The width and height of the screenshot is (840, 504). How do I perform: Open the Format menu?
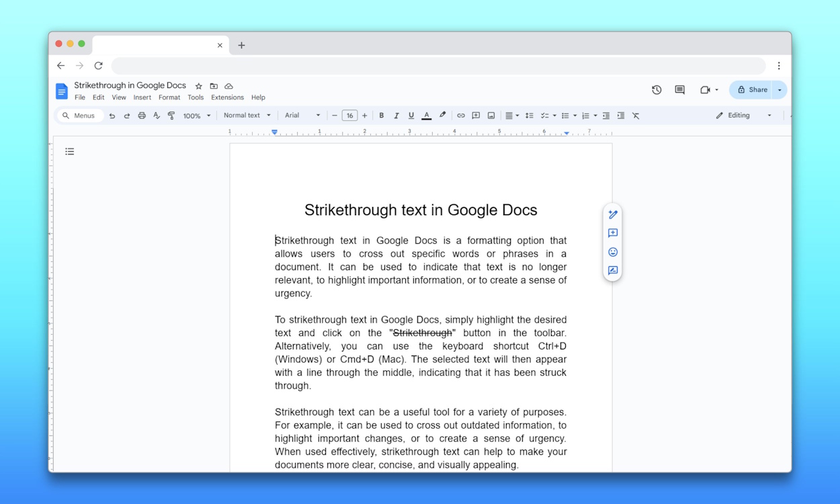pos(169,97)
